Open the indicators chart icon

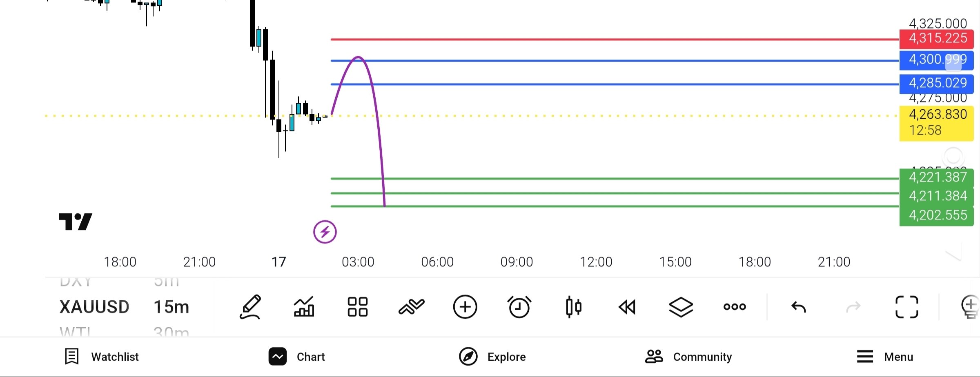304,306
